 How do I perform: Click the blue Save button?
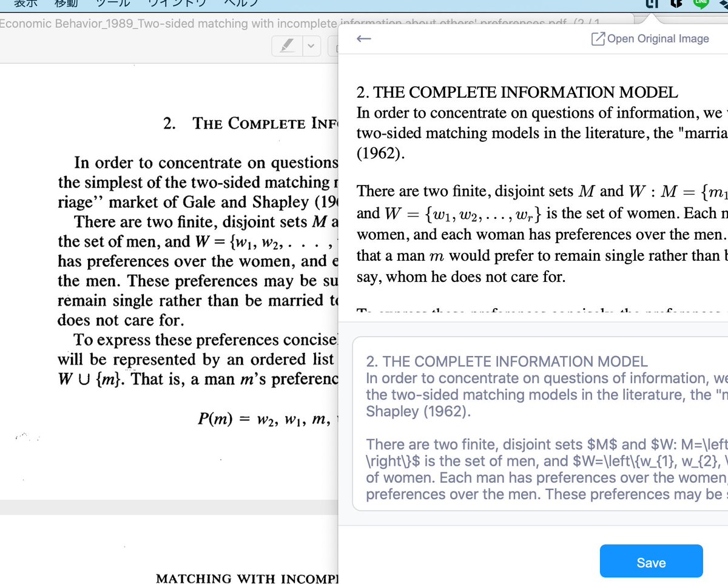coord(651,562)
